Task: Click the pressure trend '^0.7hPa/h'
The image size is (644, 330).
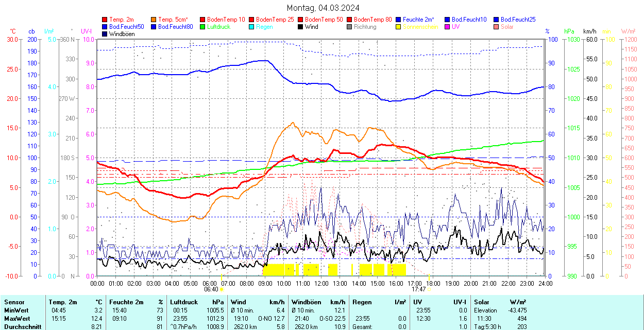Action: pyautogui.click(x=183, y=327)
